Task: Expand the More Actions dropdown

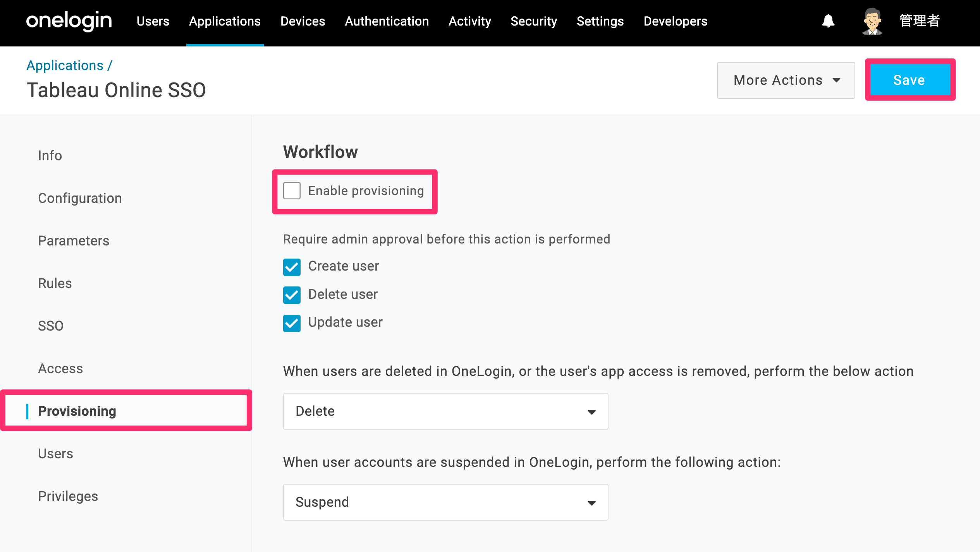Action: click(x=786, y=80)
